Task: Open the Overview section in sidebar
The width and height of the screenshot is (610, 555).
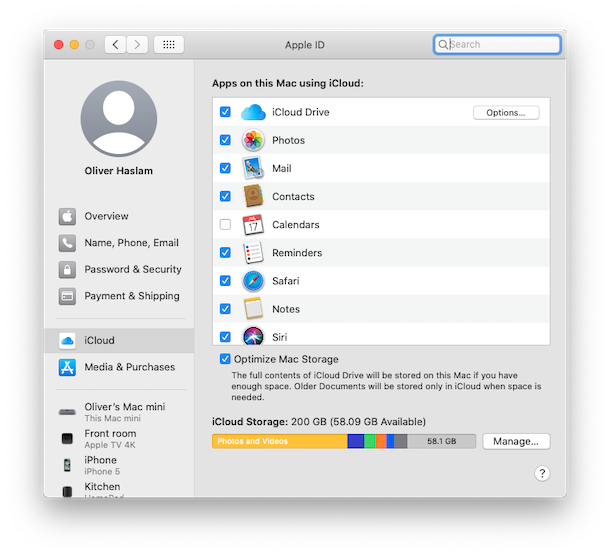Action: click(106, 216)
